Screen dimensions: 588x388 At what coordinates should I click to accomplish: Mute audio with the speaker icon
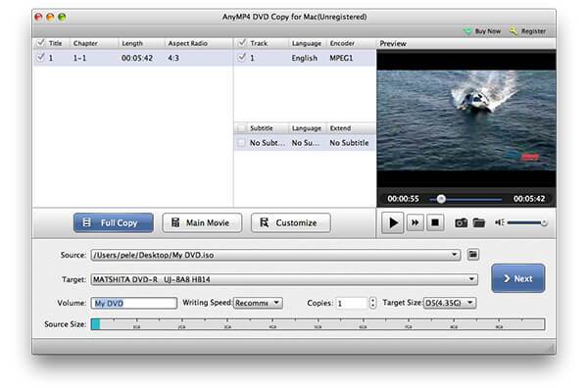[x=499, y=222]
